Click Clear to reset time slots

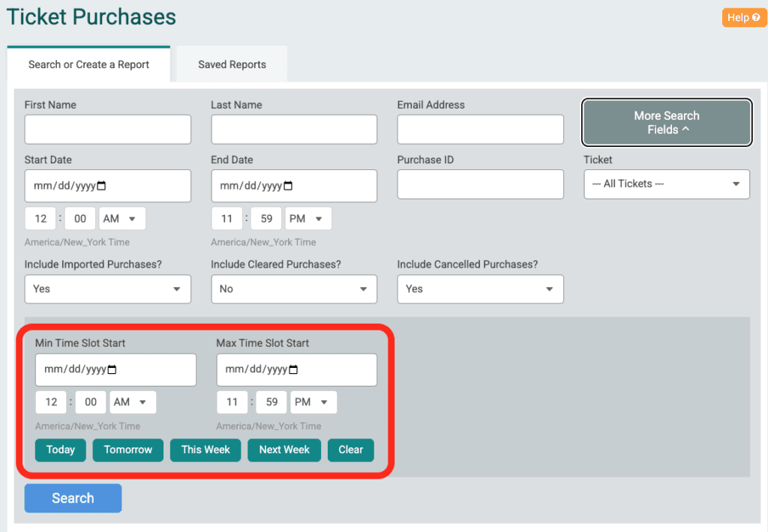tap(350, 450)
